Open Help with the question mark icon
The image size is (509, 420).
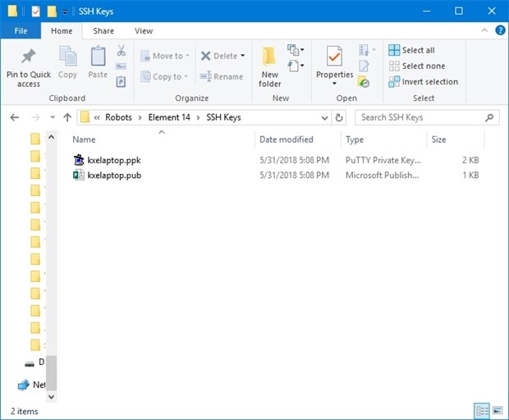pyautogui.click(x=500, y=30)
